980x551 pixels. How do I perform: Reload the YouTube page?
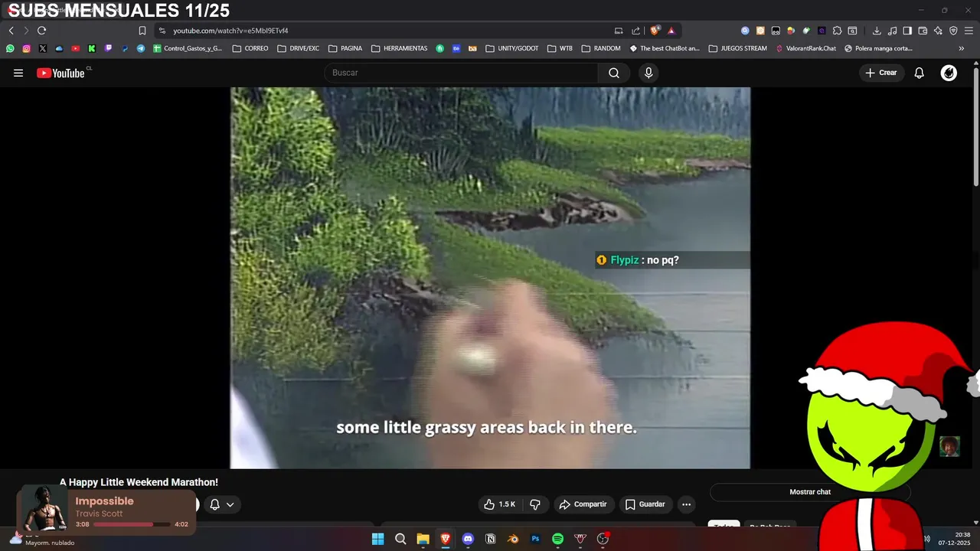(41, 31)
